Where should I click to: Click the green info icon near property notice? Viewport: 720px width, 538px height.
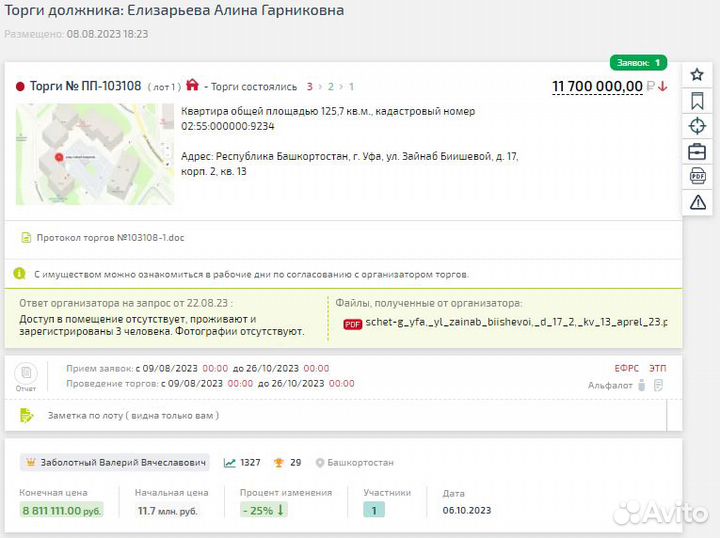coord(19,274)
